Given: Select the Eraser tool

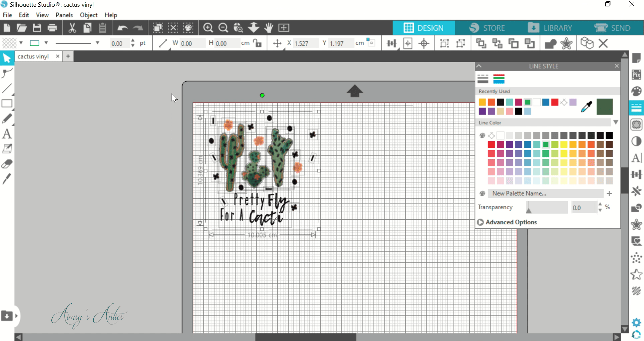Looking at the screenshot, I should tap(7, 164).
